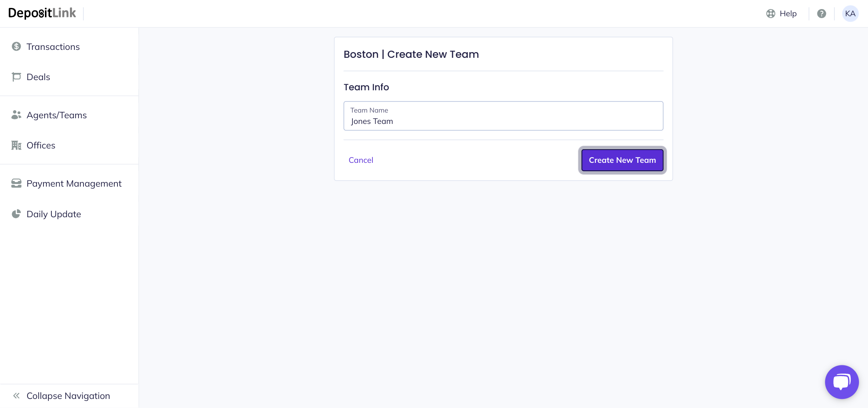Go to the Transactions menu item
This screenshot has height=408, width=868.
point(53,47)
